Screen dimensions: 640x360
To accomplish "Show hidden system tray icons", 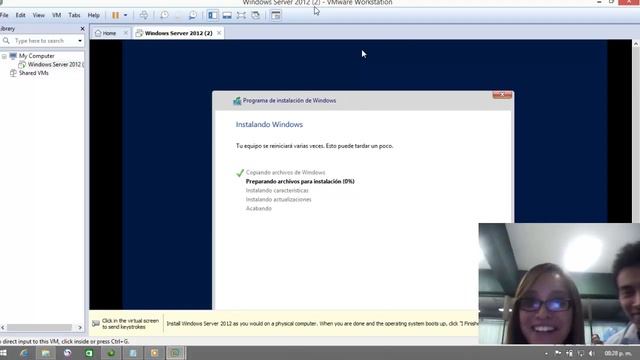I will coord(547,353).
